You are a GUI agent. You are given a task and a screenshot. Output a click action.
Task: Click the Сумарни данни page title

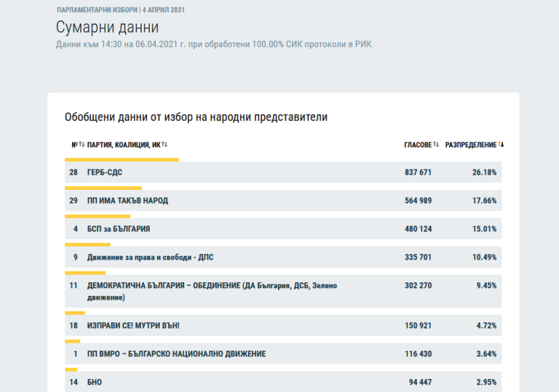107,27
